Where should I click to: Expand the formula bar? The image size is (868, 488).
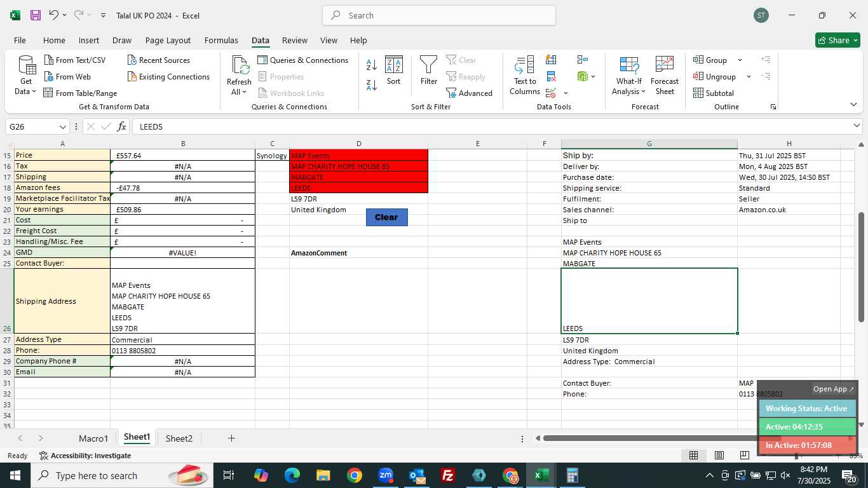tap(857, 126)
